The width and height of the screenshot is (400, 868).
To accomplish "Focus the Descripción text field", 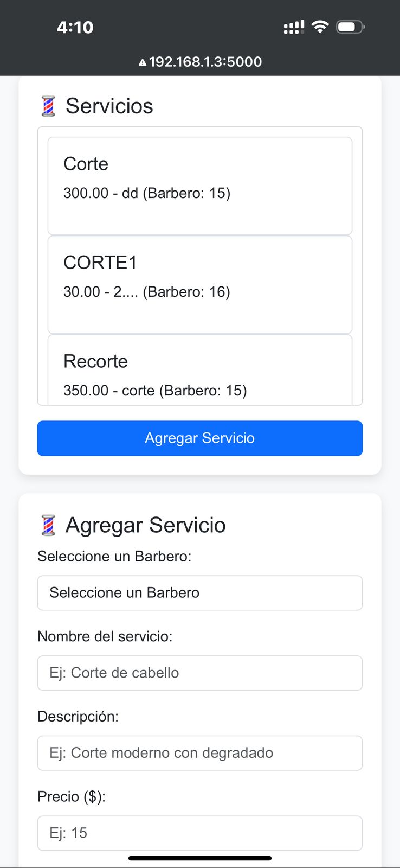I will pyautogui.click(x=199, y=752).
